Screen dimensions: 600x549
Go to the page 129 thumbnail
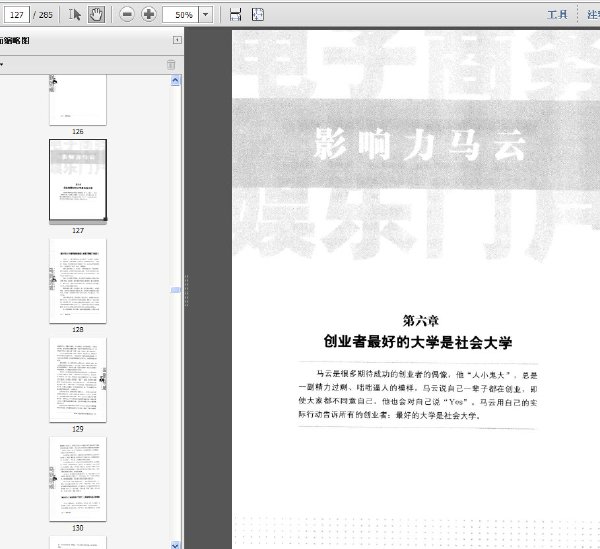tap(78, 380)
